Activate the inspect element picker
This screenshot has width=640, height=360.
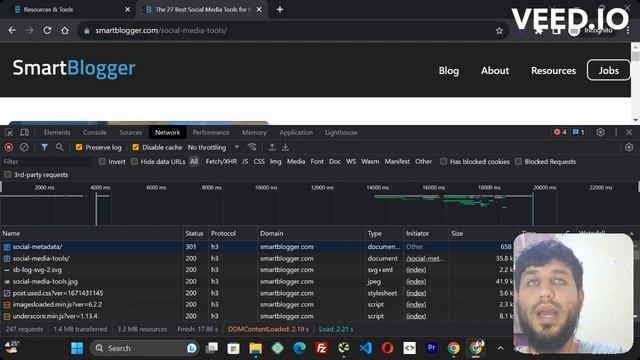click(x=9, y=132)
